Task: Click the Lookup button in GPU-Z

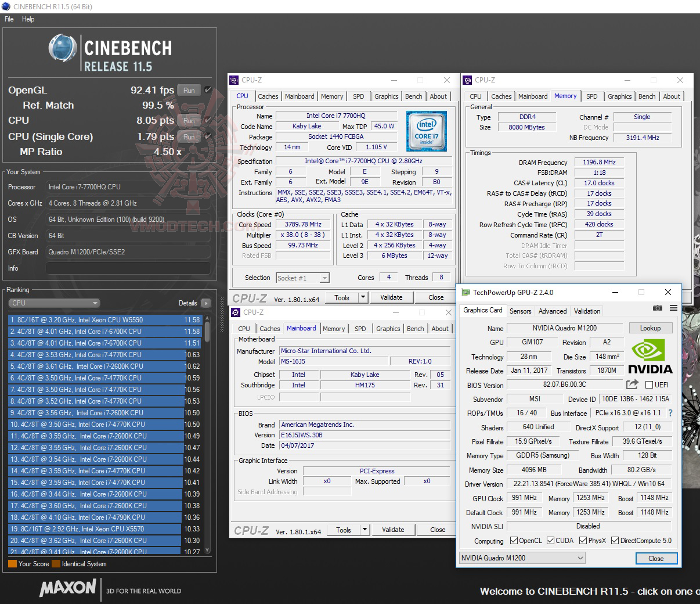Action: [x=650, y=328]
